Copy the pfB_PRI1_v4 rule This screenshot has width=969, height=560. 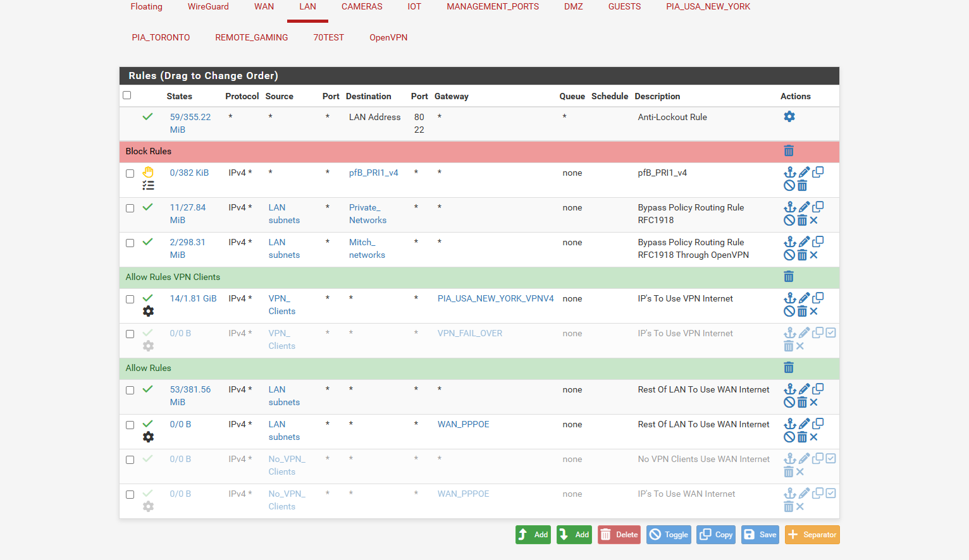point(818,172)
